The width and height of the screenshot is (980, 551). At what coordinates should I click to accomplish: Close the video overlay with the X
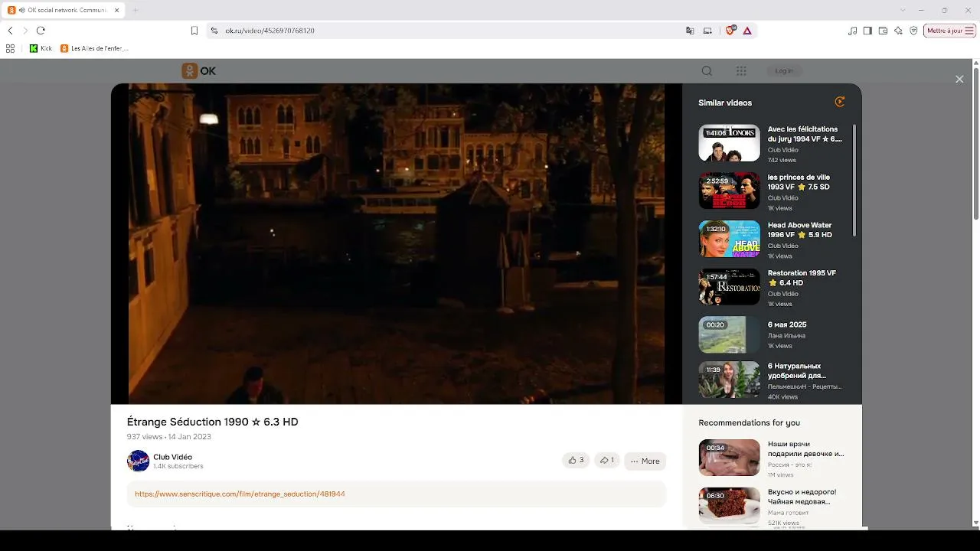click(x=959, y=79)
